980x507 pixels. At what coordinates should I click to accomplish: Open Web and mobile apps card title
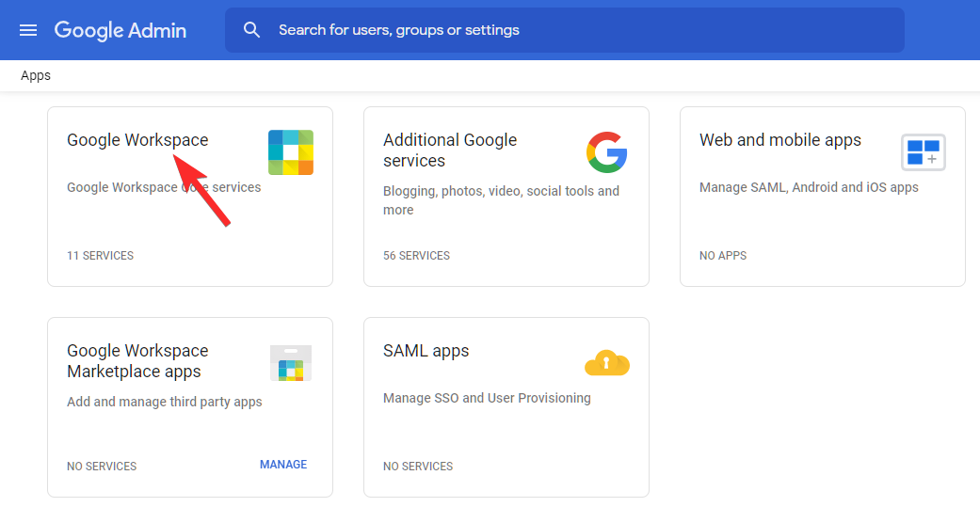click(x=780, y=140)
